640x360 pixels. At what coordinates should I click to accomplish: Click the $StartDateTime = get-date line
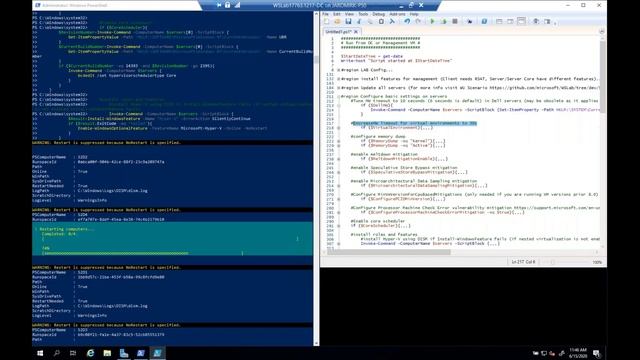371,56
